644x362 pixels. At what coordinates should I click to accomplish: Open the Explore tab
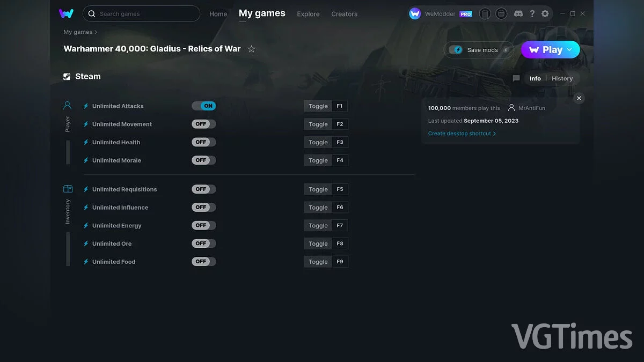coord(308,14)
